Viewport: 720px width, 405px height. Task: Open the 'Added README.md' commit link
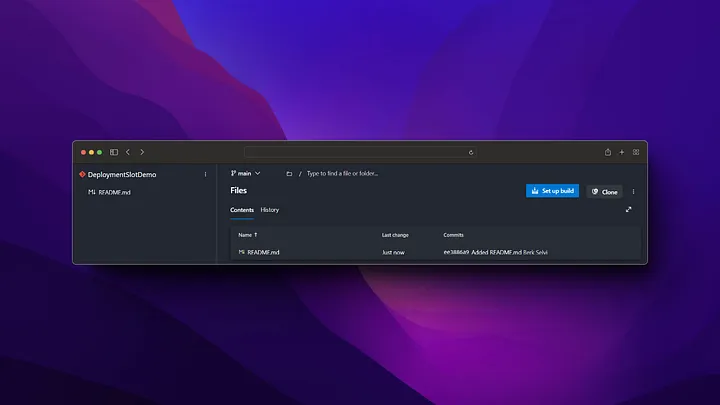tap(496, 252)
